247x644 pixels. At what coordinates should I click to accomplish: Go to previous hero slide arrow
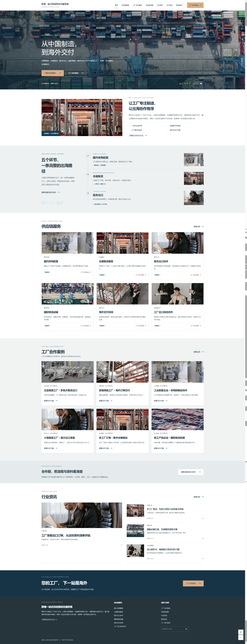(x=180, y=84)
